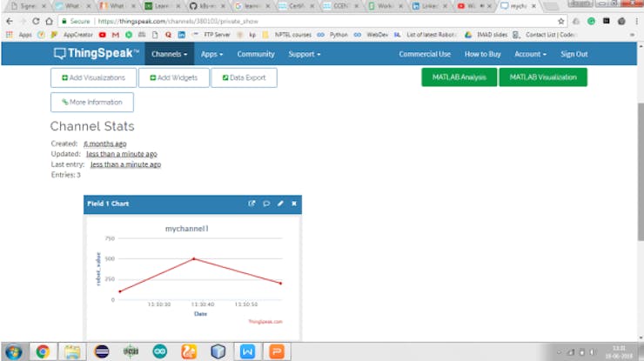Click the taskbar clock
This screenshot has width=644, height=361.
click(x=619, y=352)
